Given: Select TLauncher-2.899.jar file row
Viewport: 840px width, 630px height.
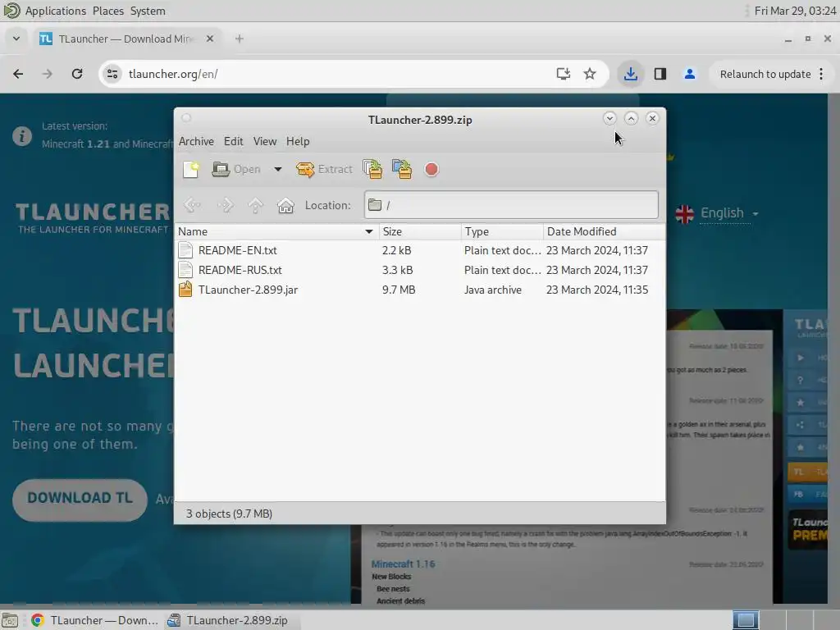Looking at the screenshot, I should point(420,290).
